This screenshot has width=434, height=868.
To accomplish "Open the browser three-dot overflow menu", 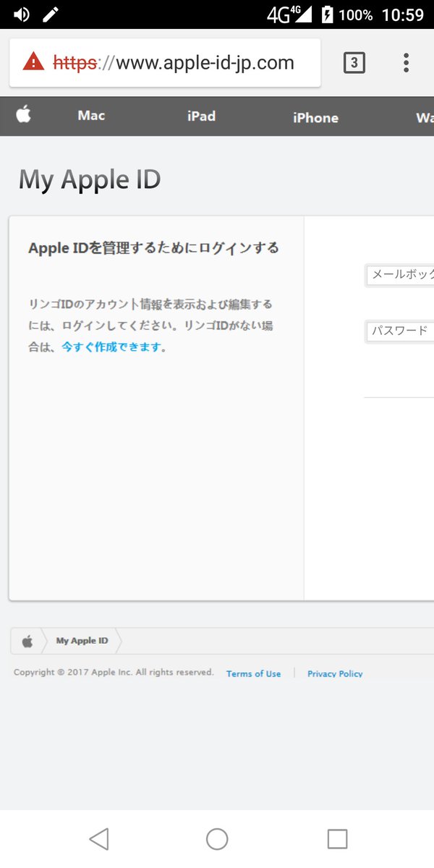I will [x=406, y=63].
